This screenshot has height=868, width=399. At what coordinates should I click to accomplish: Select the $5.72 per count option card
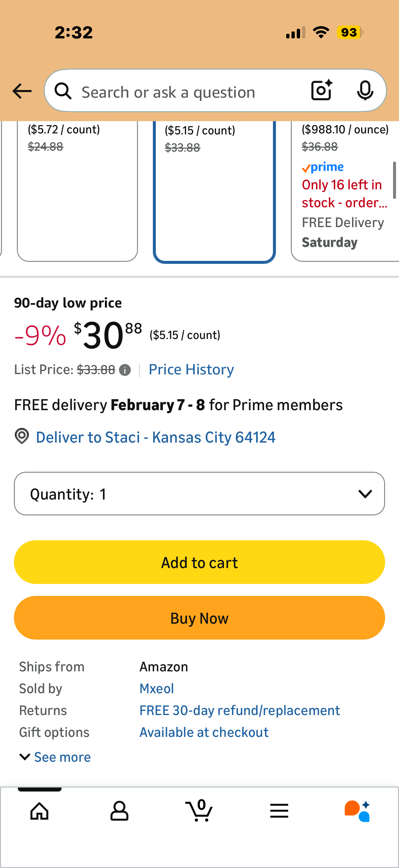(77, 191)
